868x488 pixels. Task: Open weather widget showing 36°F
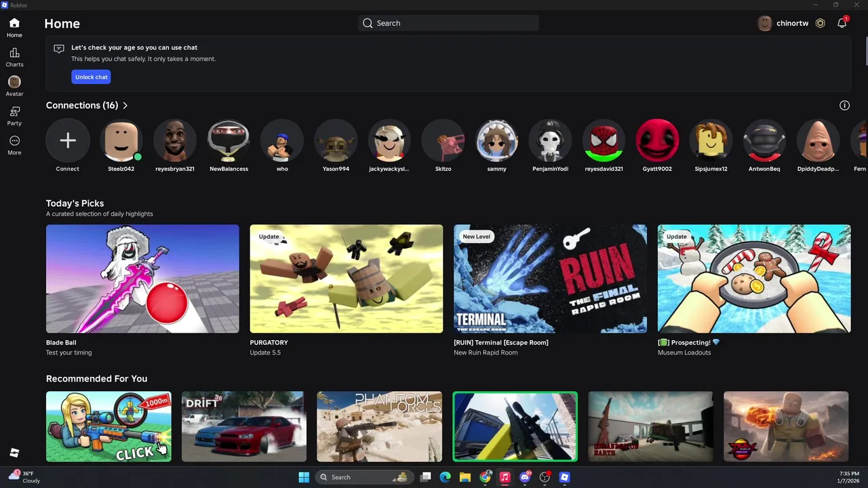click(24, 477)
